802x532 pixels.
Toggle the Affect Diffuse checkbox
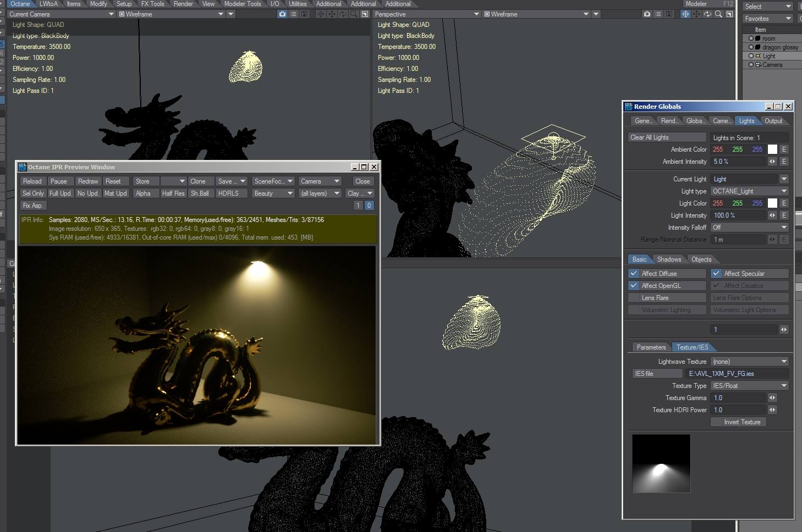coord(634,274)
